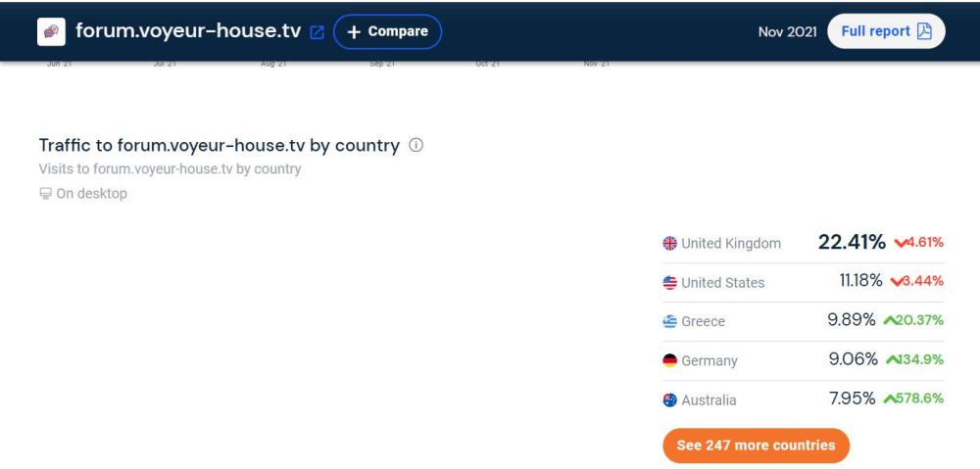Screen dimensions: 980x469
Task: Open the external link icon beside the domain
Action: (x=317, y=32)
